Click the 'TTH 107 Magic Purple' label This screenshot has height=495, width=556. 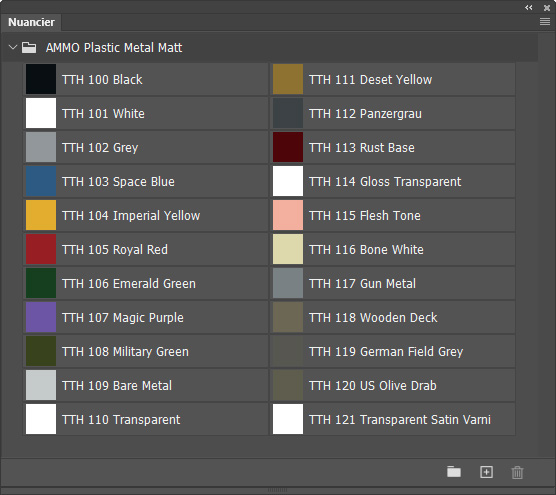tap(123, 318)
